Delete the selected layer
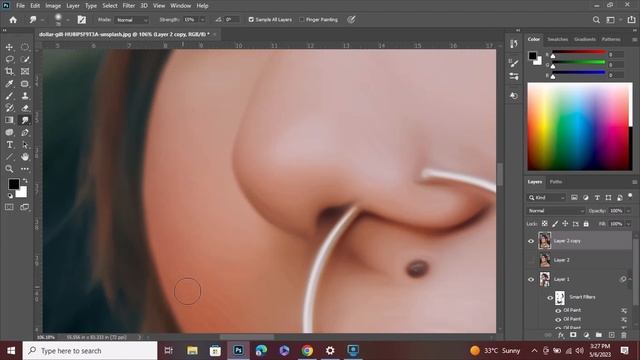 624,335
